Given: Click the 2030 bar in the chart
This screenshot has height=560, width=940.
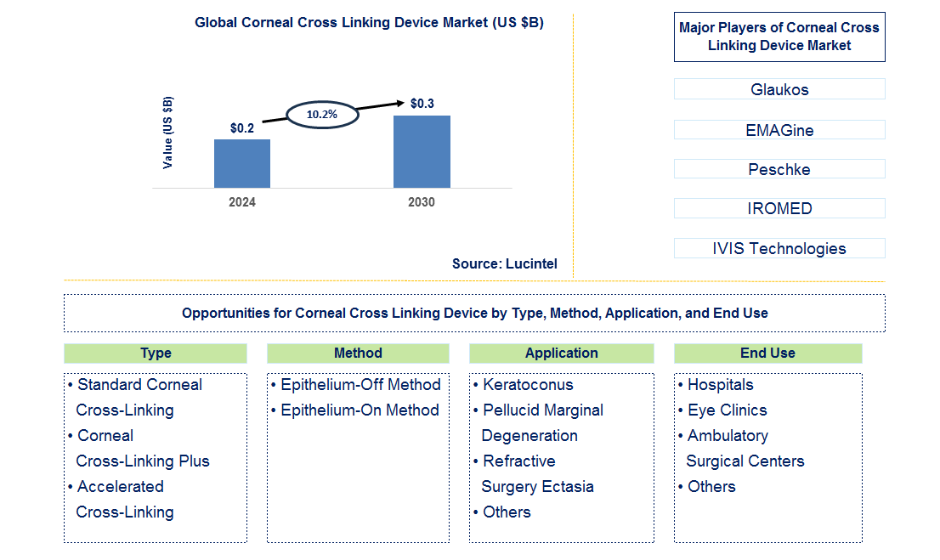Looking at the screenshot, I should [x=421, y=153].
